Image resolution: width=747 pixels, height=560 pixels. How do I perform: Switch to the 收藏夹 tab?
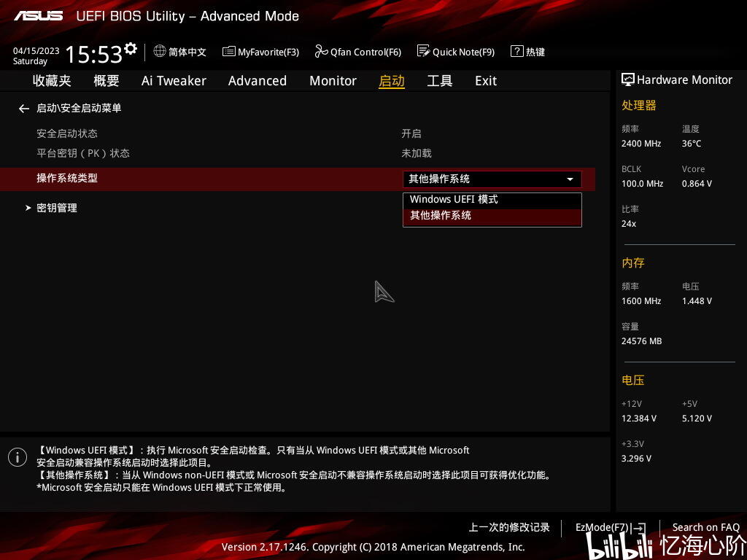coord(52,81)
